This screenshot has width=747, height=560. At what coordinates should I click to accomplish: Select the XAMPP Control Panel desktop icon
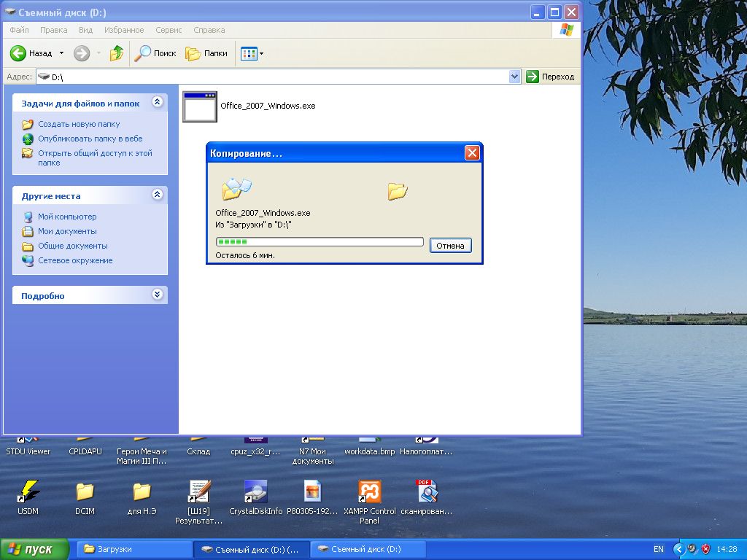[x=369, y=491]
